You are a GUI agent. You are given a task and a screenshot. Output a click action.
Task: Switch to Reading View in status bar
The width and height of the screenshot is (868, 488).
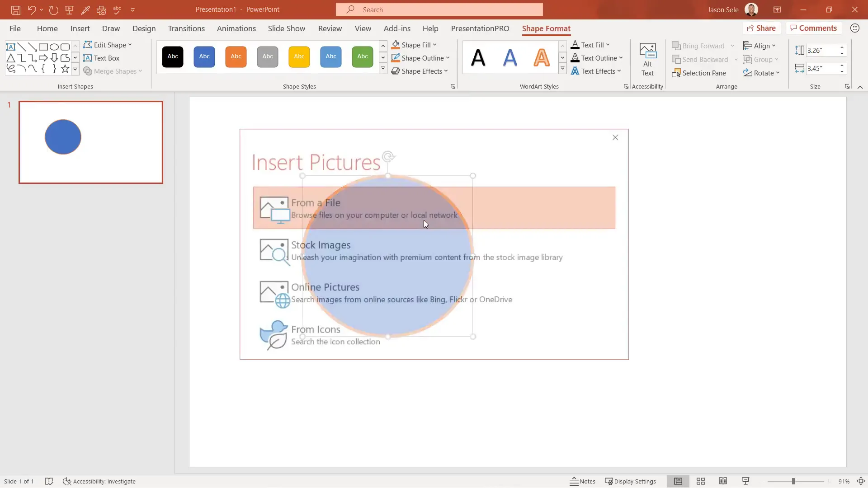pos(723,481)
